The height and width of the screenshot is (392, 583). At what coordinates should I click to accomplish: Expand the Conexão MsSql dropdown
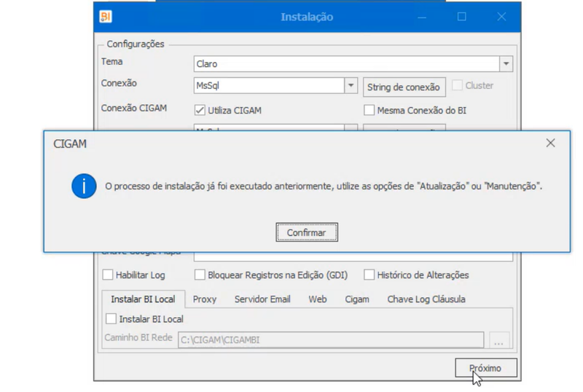[x=351, y=85]
